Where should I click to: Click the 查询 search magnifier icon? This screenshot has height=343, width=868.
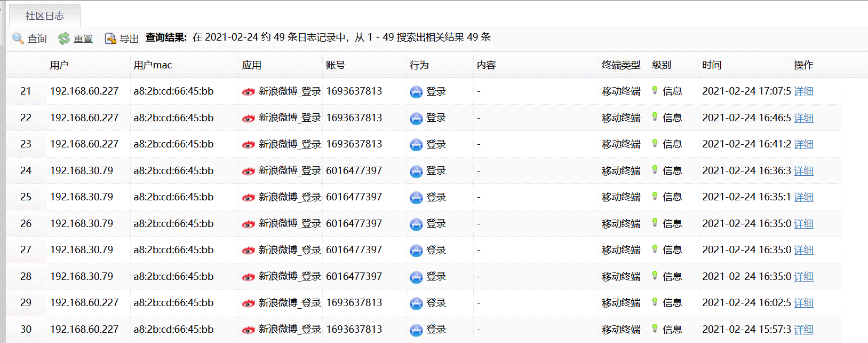[18, 38]
